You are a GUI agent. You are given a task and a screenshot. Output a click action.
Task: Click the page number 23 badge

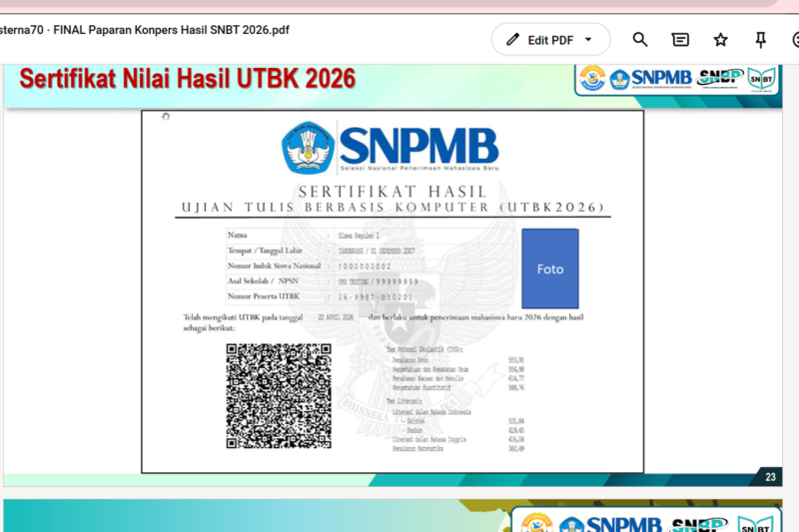tap(770, 477)
